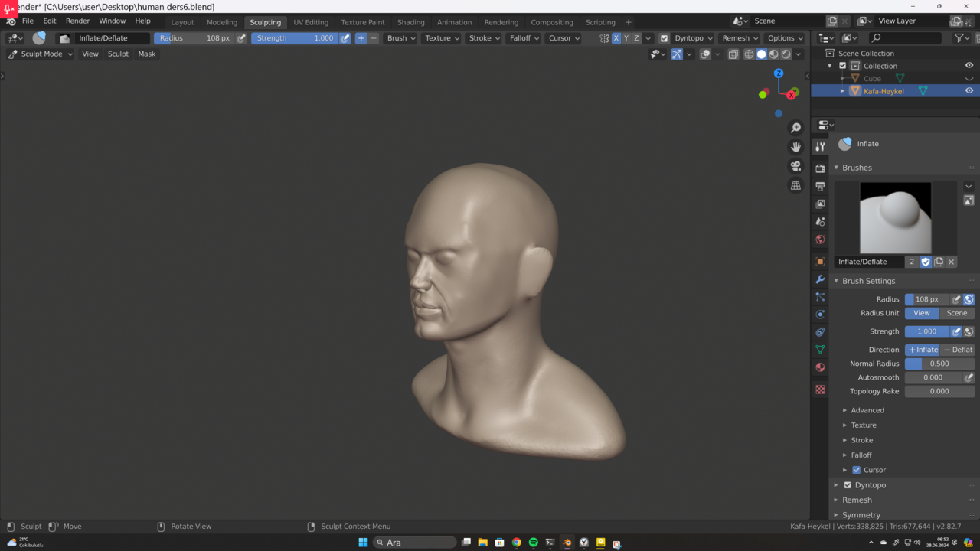Open the Falloff dropdown in header
This screenshot has height=551, width=980.
[x=524, y=38]
